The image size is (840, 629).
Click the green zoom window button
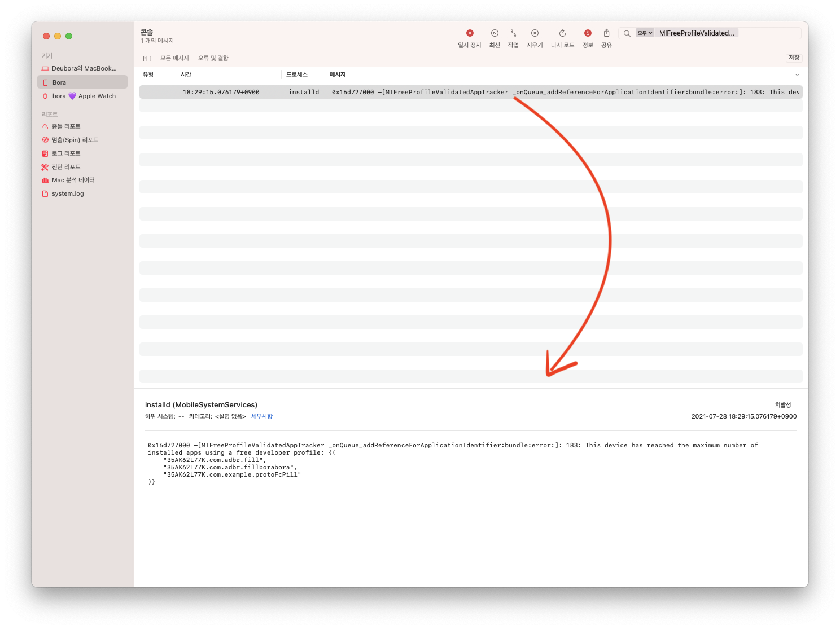point(69,36)
